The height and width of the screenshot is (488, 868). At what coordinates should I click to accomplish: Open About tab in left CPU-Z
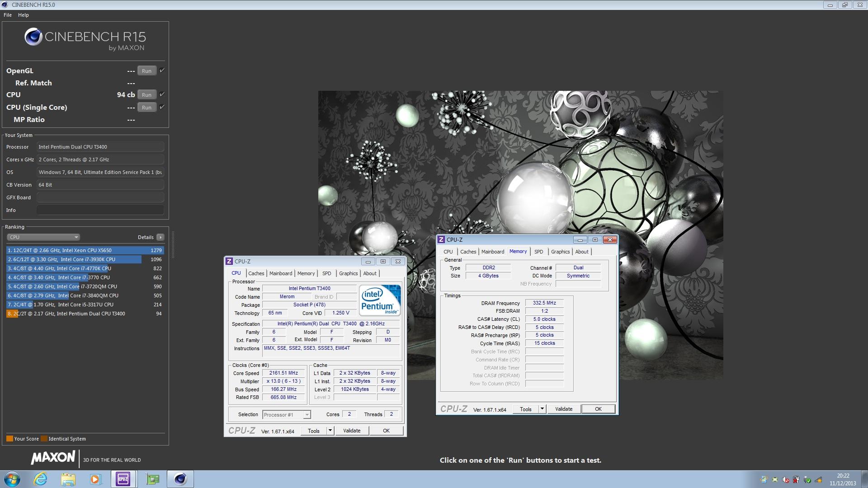370,273
